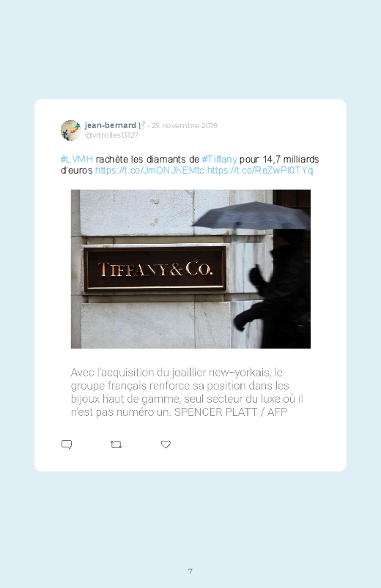The image size is (381, 588).
Task: Open jean-bernard's profile avatar
Action: (x=70, y=130)
